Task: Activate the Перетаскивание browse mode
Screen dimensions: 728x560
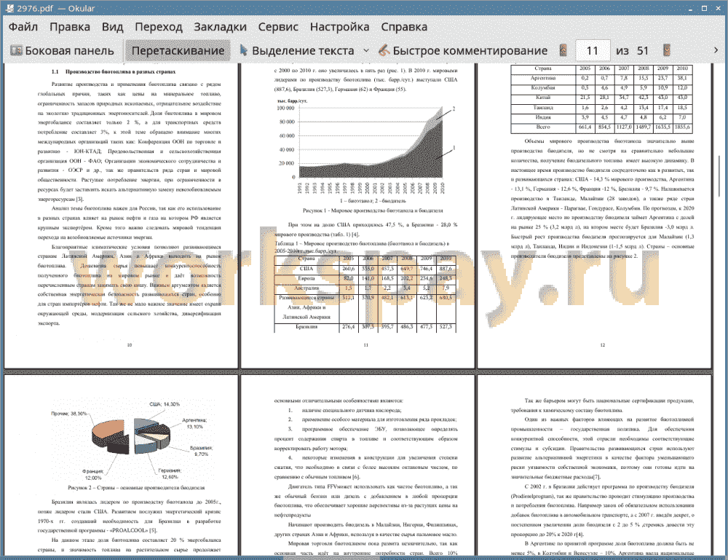Action: (178, 51)
